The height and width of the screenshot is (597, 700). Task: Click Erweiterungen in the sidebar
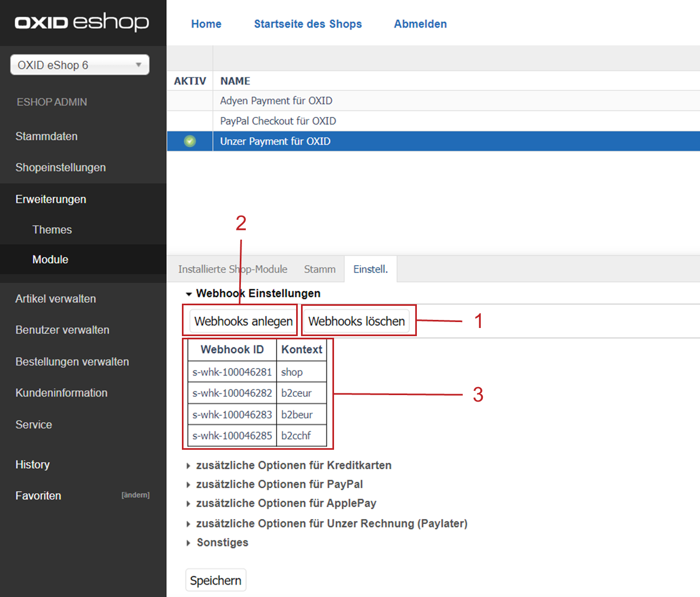pos(51,199)
